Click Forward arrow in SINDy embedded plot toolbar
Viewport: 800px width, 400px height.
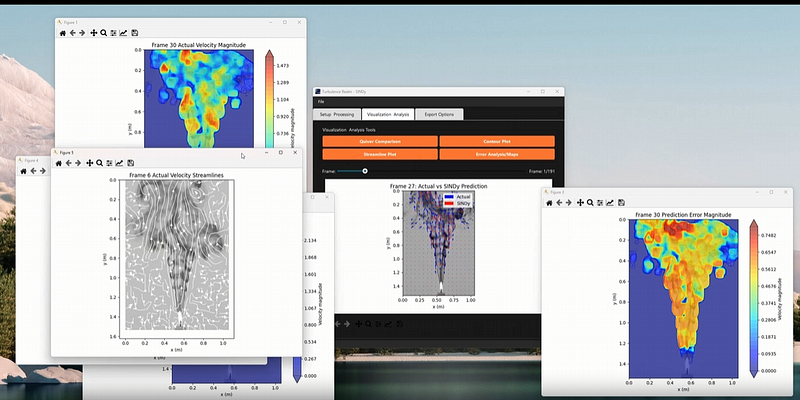click(x=347, y=324)
